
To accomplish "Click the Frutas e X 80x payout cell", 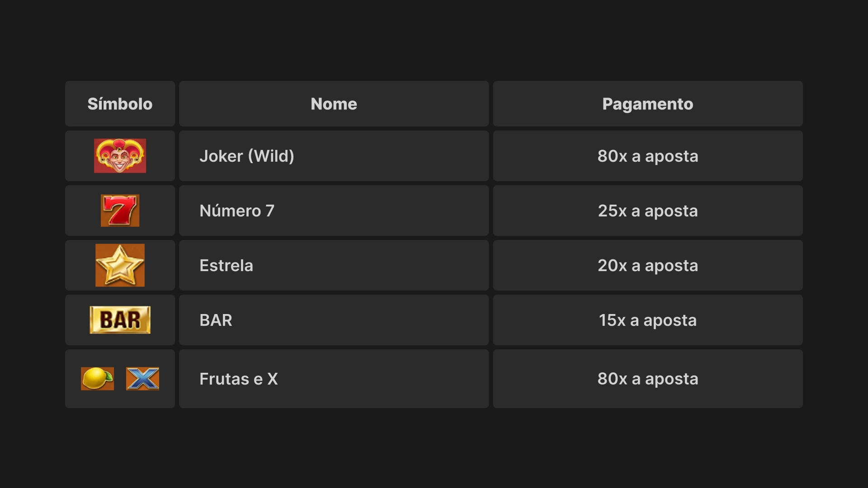I will click(x=647, y=379).
